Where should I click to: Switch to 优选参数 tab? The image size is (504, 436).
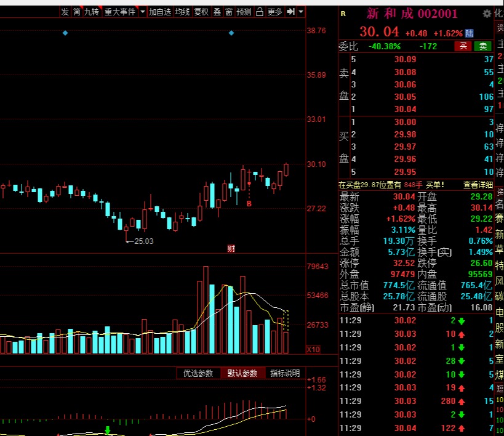click(198, 373)
